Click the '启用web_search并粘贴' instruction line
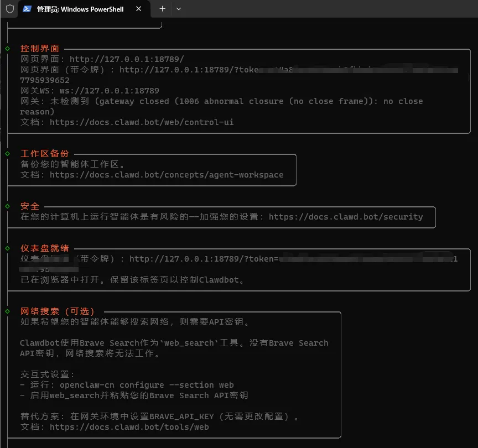478x448 pixels. [x=134, y=395]
